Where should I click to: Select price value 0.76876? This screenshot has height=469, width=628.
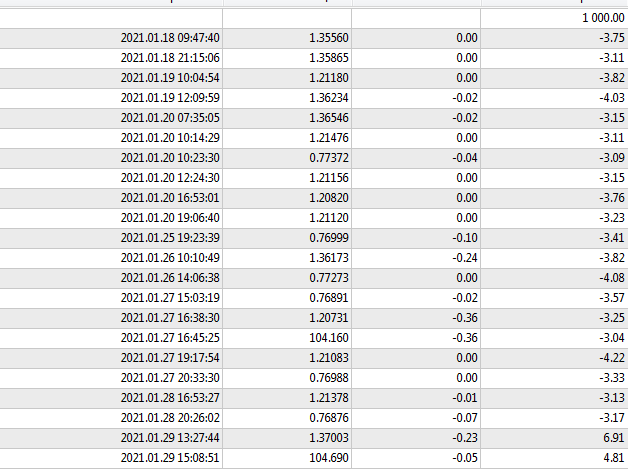(x=329, y=418)
